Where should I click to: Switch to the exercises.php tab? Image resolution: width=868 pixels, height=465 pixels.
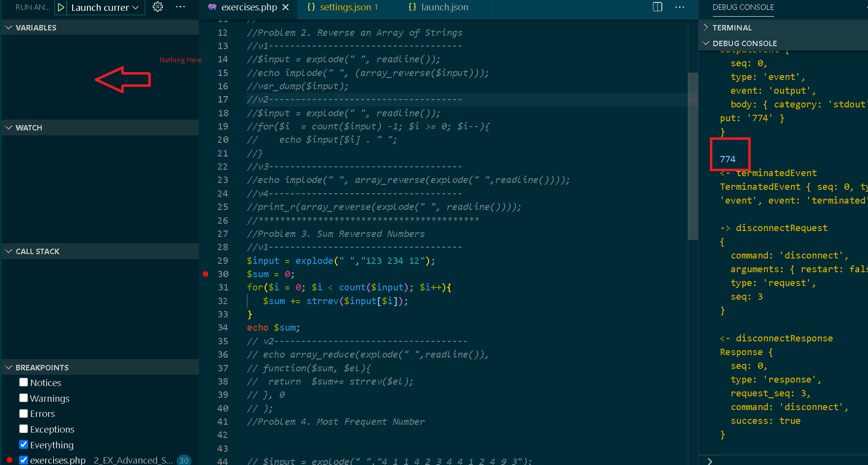pyautogui.click(x=249, y=7)
